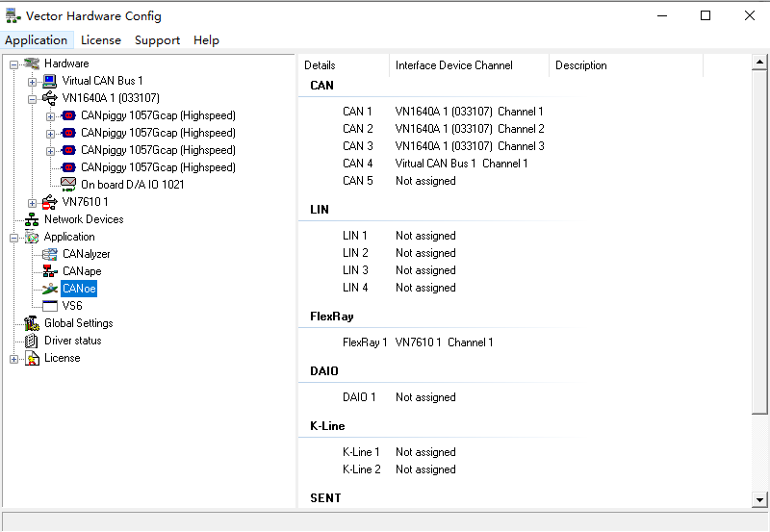Click the Vector Hardware Config title bar icon
Screen dimensions: 770x532
click(x=13, y=16)
